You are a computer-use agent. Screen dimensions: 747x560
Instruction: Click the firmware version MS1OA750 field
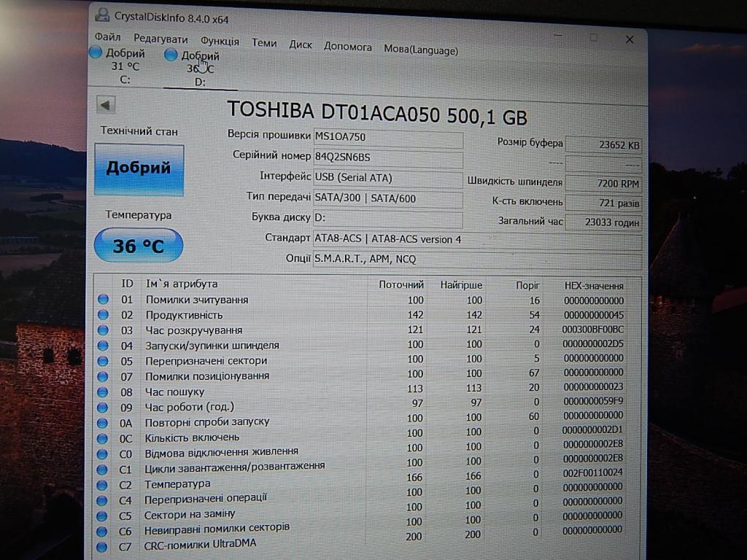[x=387, y=137]
